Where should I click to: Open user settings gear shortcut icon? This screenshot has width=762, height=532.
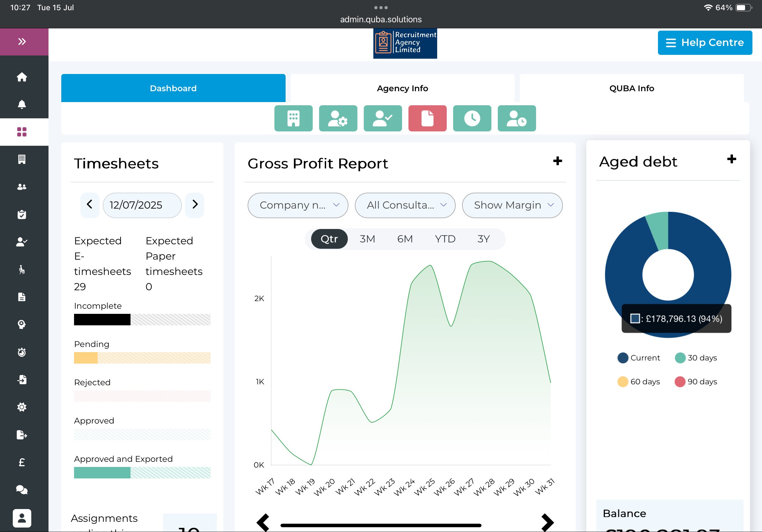tap(338, 118)
